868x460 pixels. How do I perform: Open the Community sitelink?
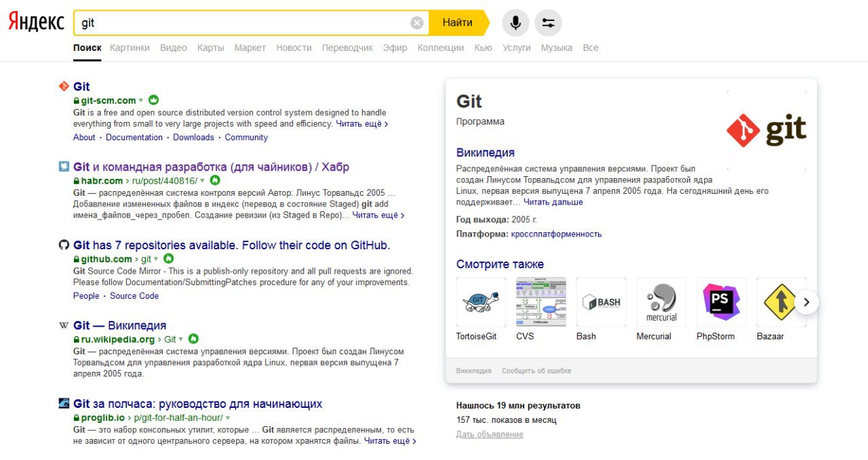pyautogui.click(x=246, y=137)
